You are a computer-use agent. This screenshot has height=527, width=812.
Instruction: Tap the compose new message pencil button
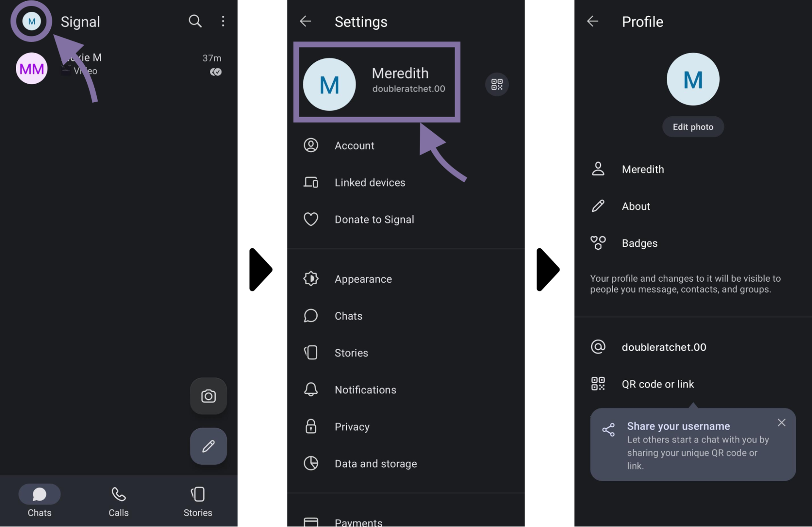208,446
